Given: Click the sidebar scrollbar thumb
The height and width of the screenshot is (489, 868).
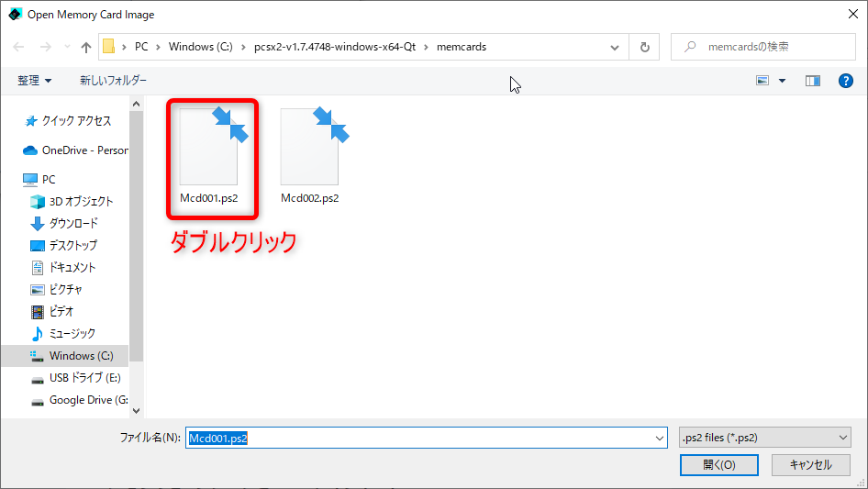Looking at the screenshot, I should click(x=136, y=236).
